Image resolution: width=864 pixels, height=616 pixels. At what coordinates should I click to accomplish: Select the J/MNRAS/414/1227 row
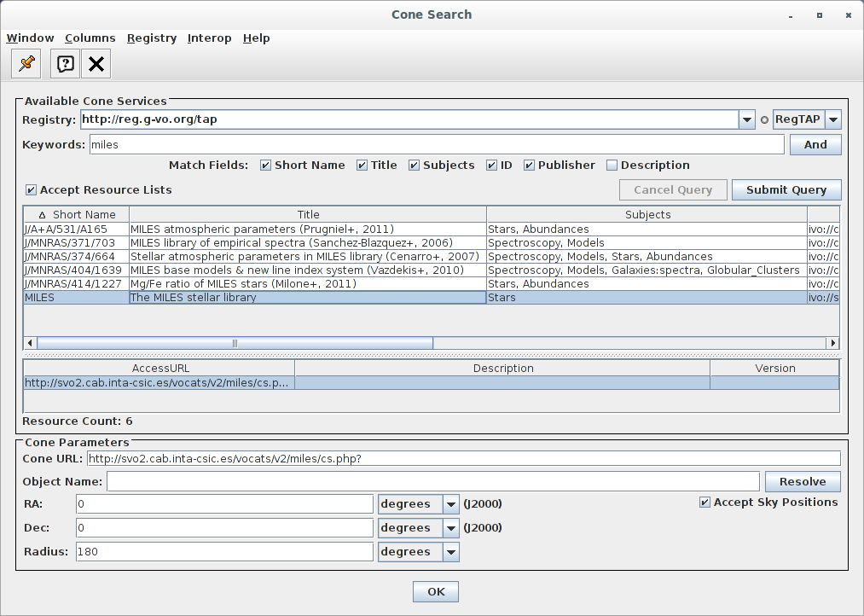point(432,284)
